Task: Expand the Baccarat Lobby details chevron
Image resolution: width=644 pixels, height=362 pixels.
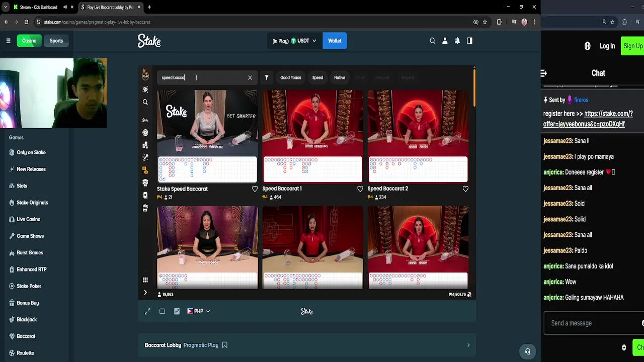Action: coord(468,345)
